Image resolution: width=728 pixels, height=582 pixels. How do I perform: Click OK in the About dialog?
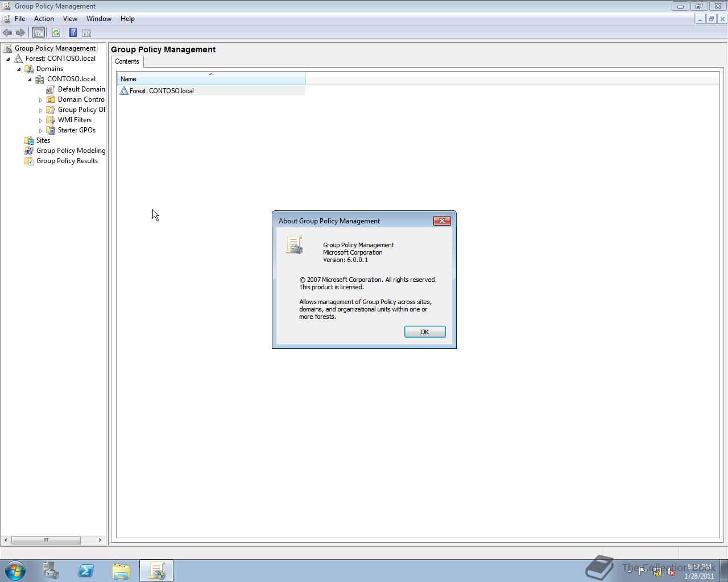(x=425, y=332)
